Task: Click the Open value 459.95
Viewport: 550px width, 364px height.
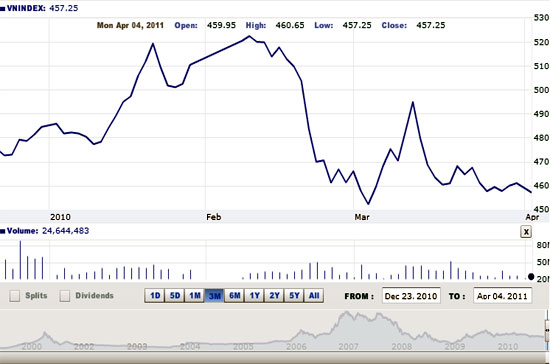Action: 221,25
